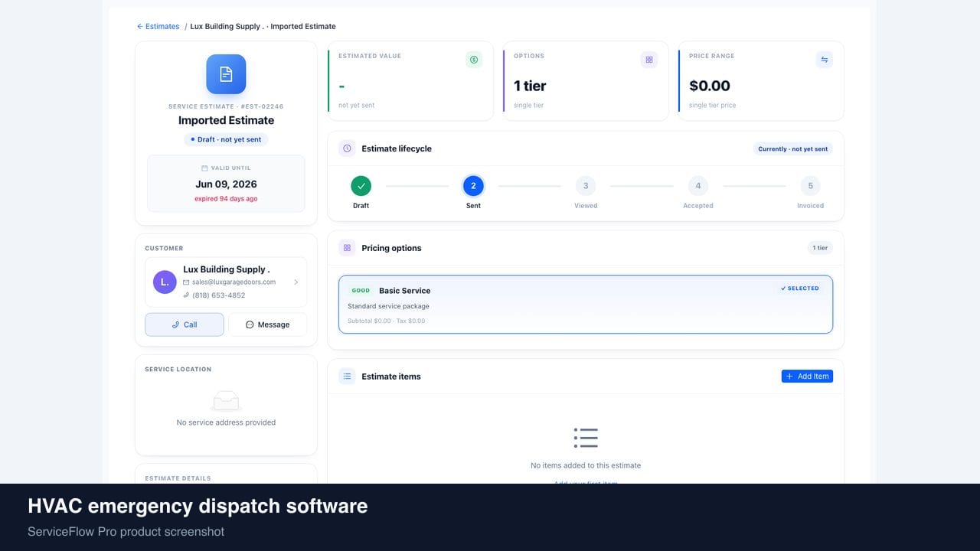Viewport: 980px width, 551px height.
Task: Click the Jun 09, 2026 valid date
Action: [226, 184]
